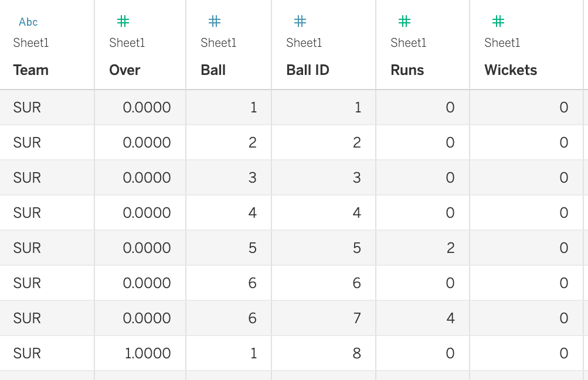This screenshot has height=380, width=588.
Task: Click the SUR team cell in first row
Action: [x=27, y=107]
